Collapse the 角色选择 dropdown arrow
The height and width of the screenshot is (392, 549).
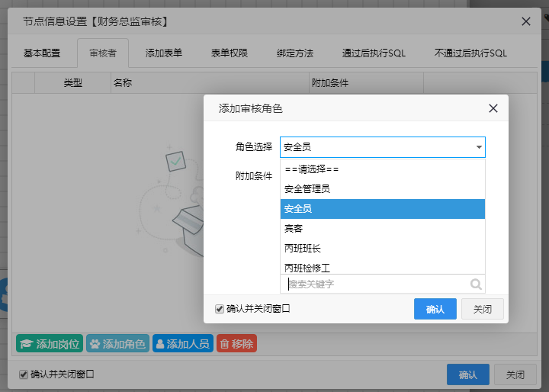tap(479, 147)
